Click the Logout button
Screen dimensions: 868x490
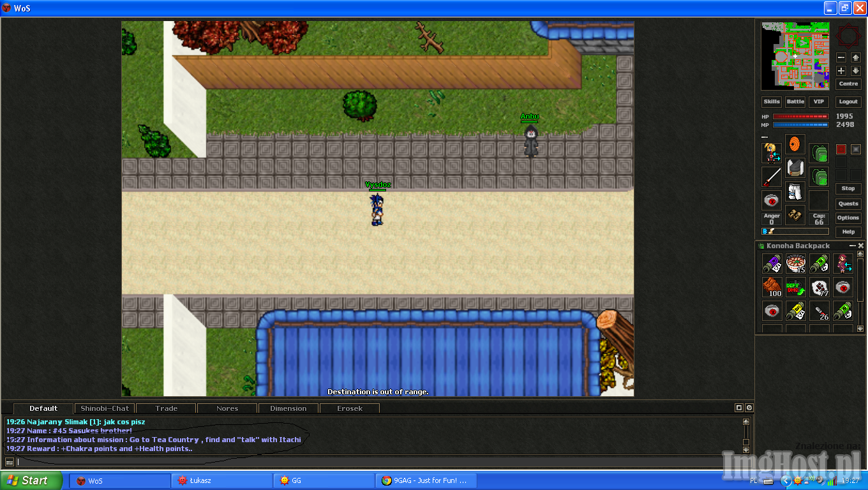(848, 101)
